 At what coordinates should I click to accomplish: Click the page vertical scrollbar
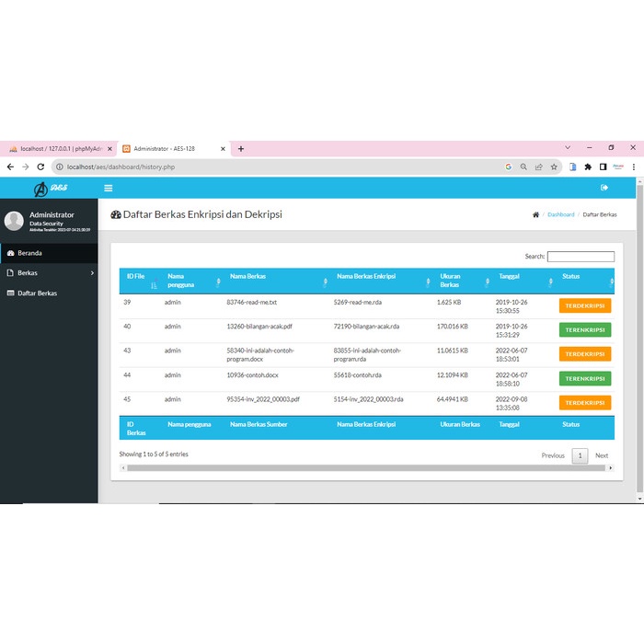(x=639, y=337)
